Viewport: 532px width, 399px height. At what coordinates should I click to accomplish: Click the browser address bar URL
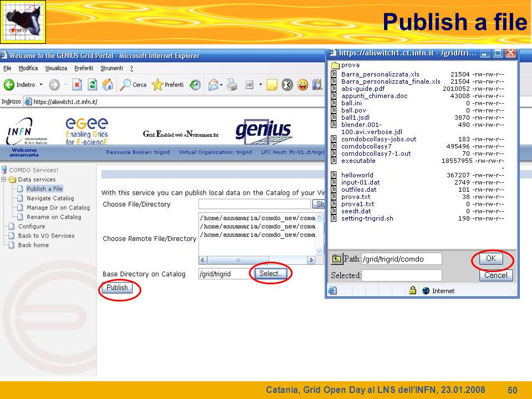[x=65, y=102]
